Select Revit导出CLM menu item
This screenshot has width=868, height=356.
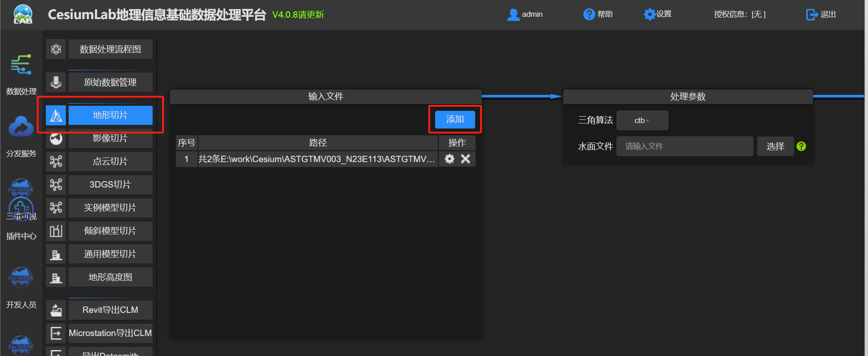110,310
